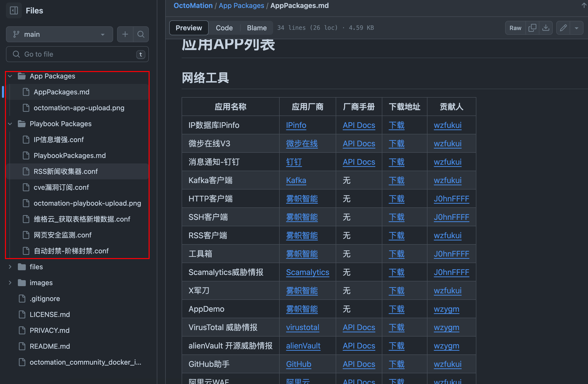Switch to the Code tab
This screenshot has width=588, height=384.
click(224, 28)
